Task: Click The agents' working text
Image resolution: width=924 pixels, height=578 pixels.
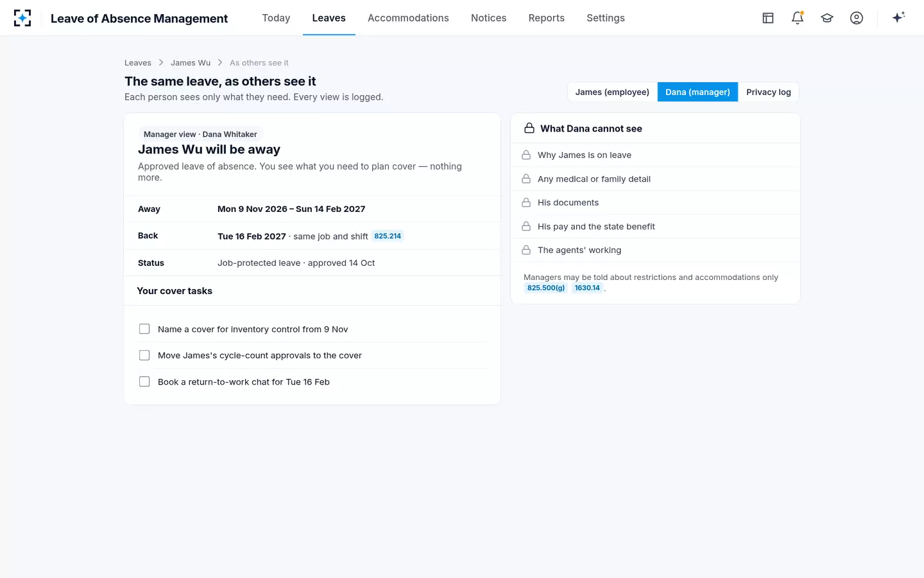Action: click(x=579, y=250)
